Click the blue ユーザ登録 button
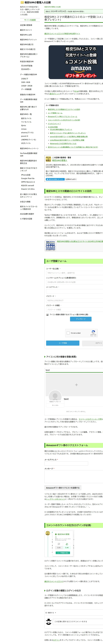 tap(63, 343)
